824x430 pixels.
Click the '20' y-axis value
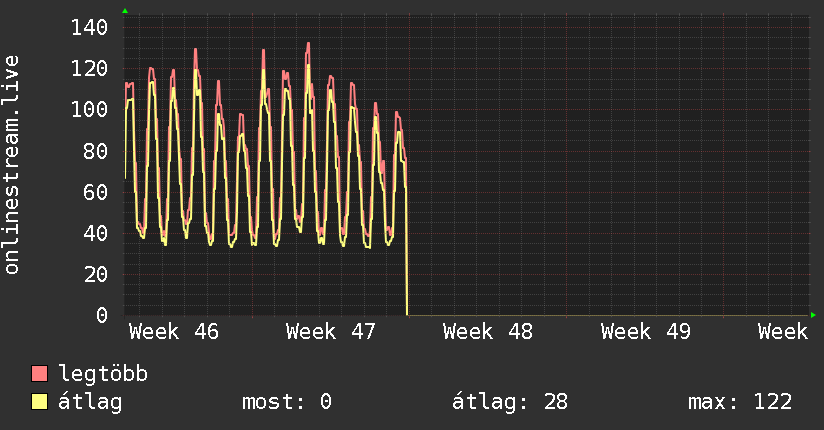click(x=96, y=274)
